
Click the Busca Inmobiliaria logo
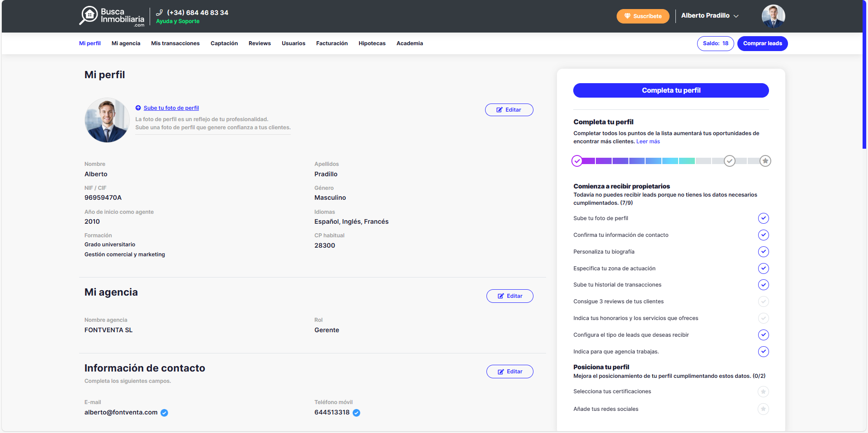pos(112,16)
